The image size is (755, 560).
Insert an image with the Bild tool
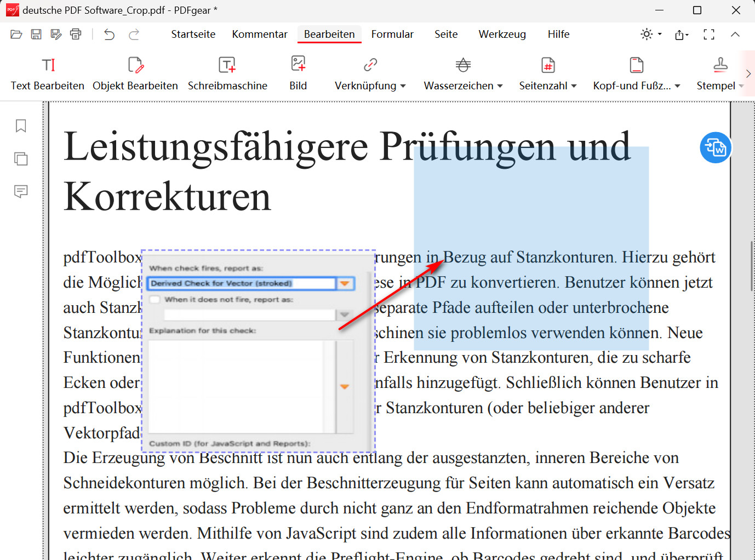[x=298, y=72]
